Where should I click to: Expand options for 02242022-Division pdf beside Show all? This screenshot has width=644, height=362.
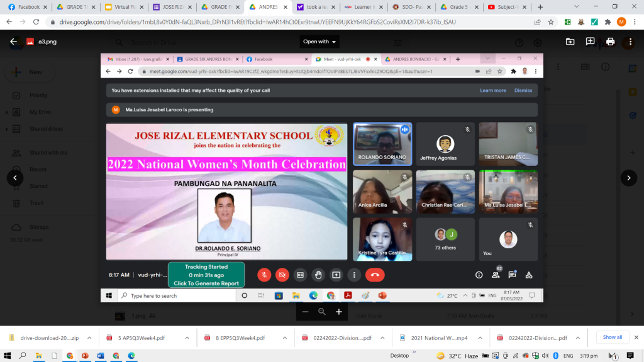[578, 337]
